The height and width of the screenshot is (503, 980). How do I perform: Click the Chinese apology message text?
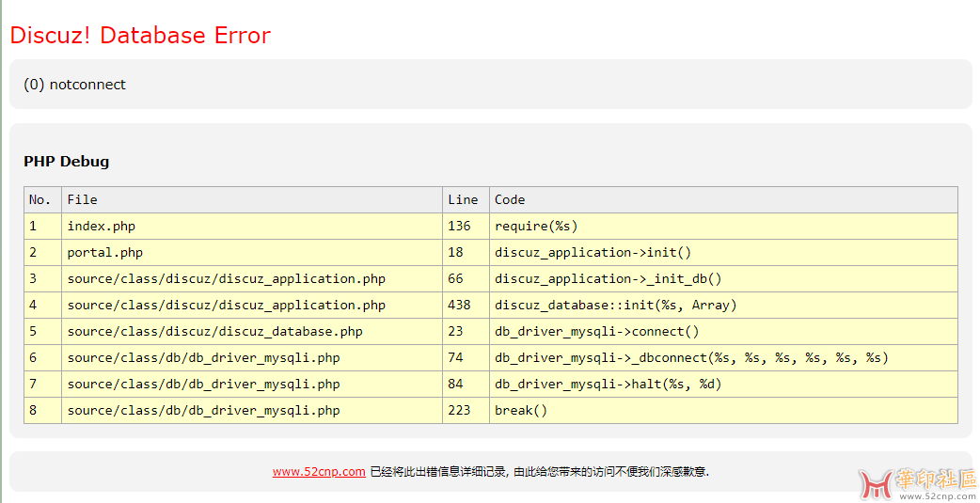[539, 472]
